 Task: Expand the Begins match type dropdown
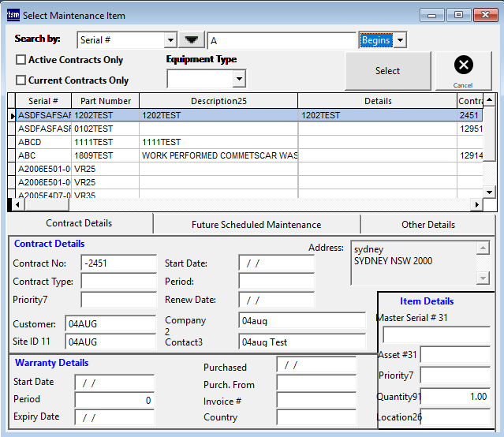(400, 40)
